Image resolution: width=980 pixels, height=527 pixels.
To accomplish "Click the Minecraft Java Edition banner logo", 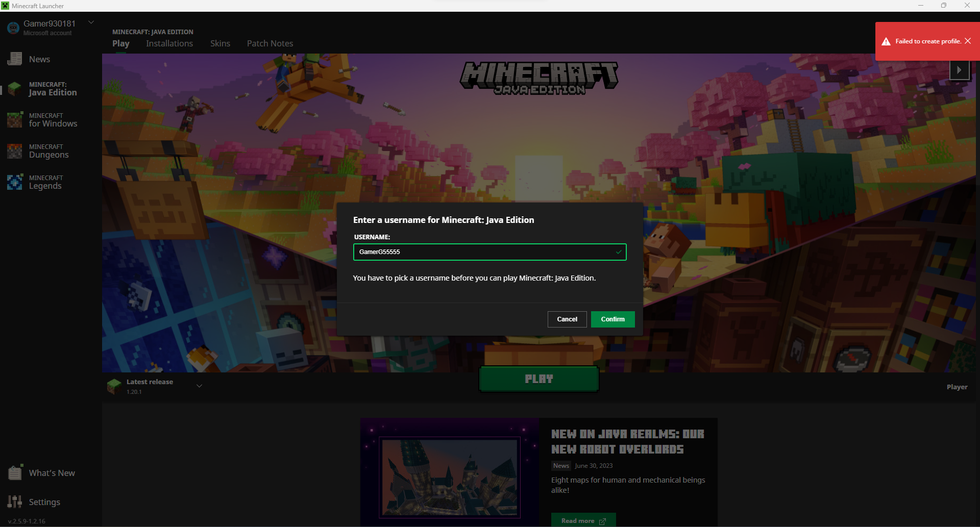I will 540,78.
